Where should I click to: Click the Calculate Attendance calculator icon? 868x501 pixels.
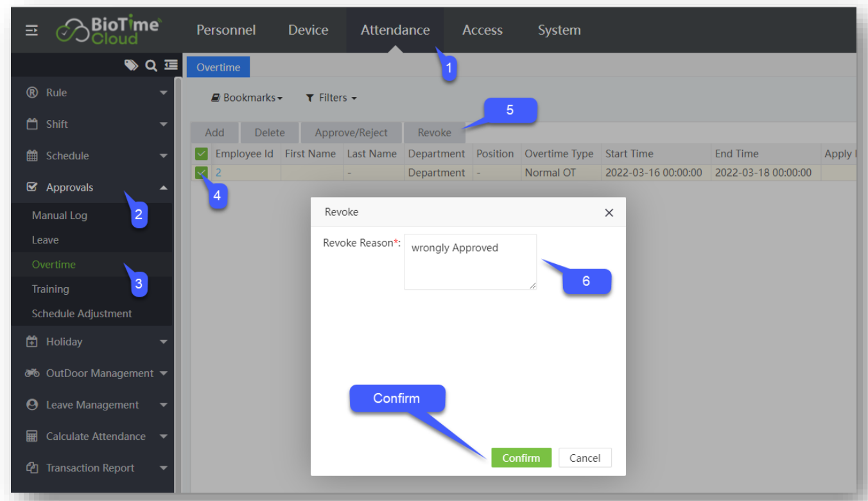[31, 436]
